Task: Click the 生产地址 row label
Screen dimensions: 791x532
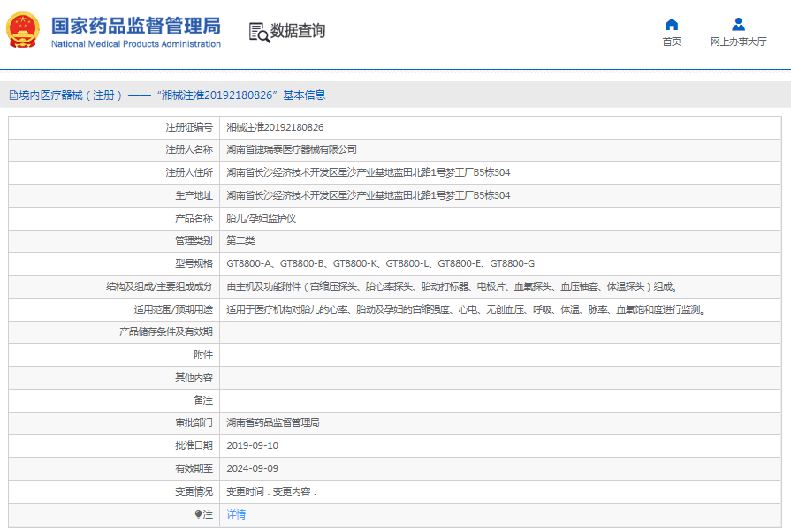Action: tap(194, 195)
